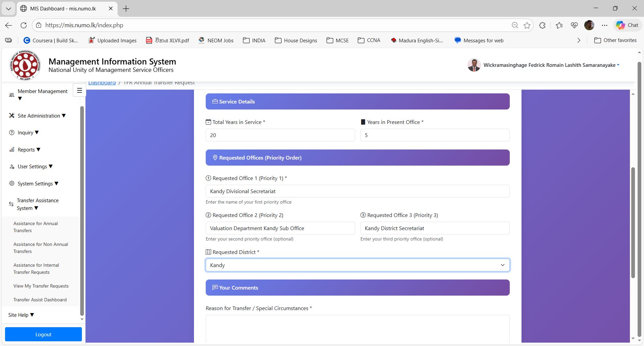
Task: Open browser settings and more menu
Action: [x=604, y=25]
